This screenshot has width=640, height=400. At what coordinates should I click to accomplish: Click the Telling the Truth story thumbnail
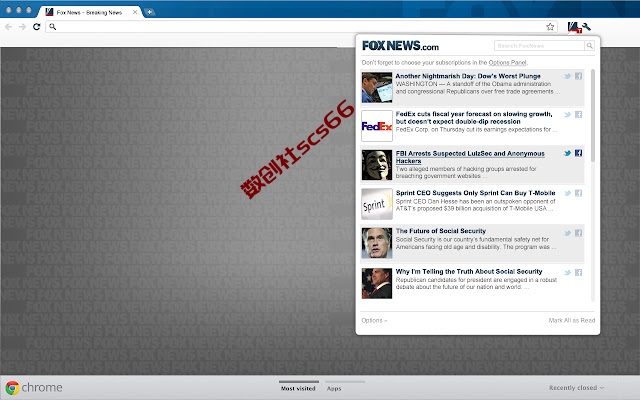point(377,283)
